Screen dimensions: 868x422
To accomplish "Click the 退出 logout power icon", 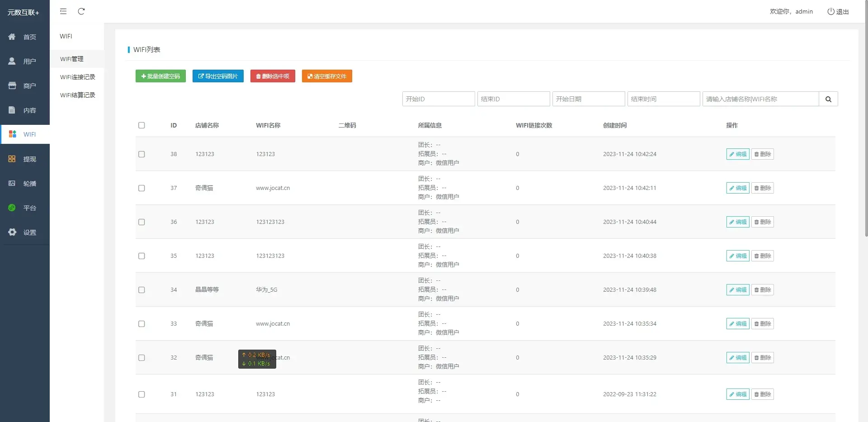I will (831, 11).
